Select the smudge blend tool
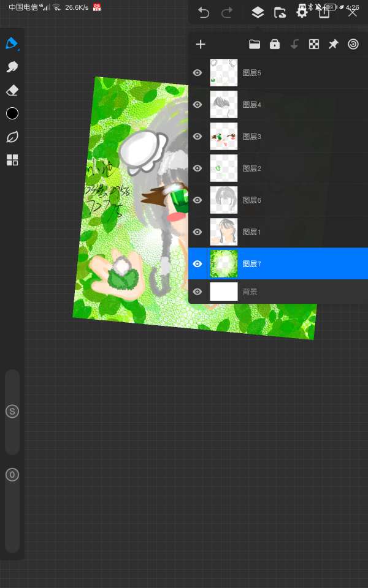 [12, 67]
